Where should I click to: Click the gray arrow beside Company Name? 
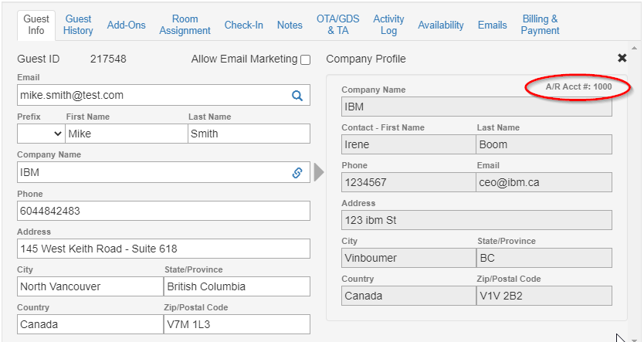[319, 172]
